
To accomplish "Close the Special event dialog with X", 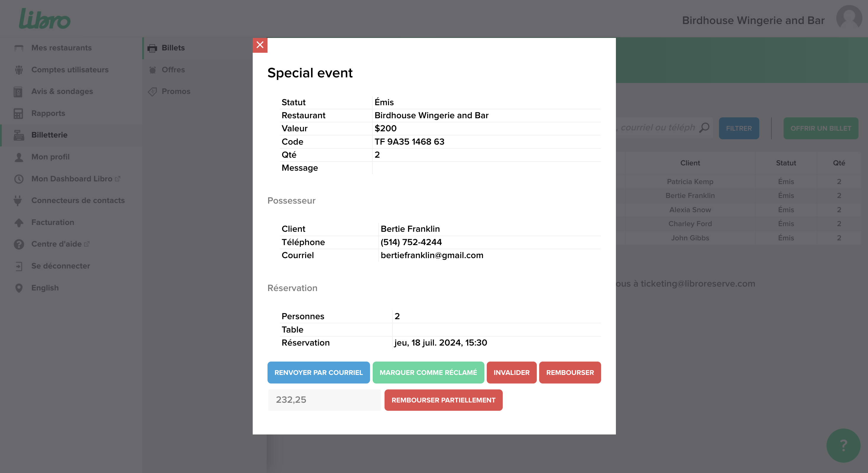I will (260, 45).
